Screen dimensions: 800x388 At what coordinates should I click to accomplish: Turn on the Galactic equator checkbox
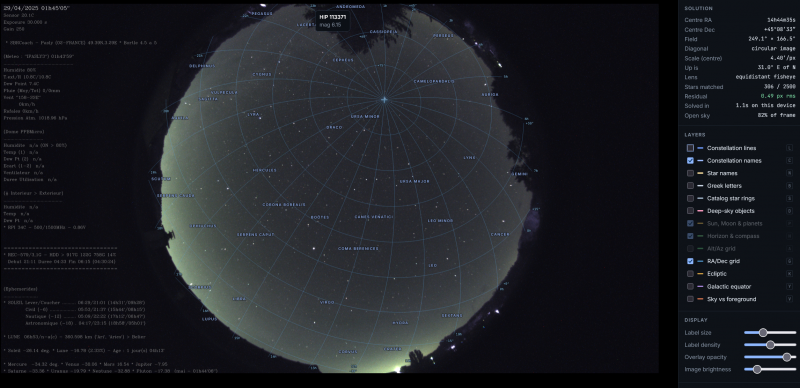(x=690, y=286)
